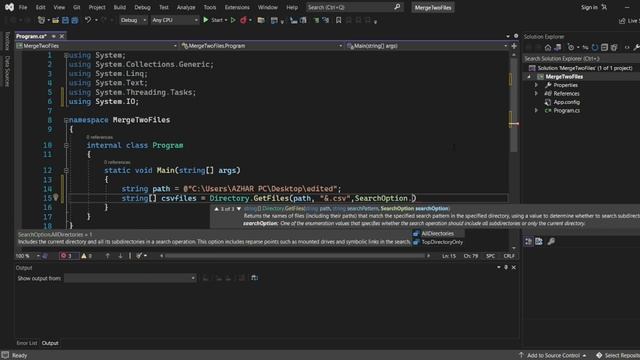
Task: Collapse the MergeTwoFiles project node
Action: tap(529, 77)
